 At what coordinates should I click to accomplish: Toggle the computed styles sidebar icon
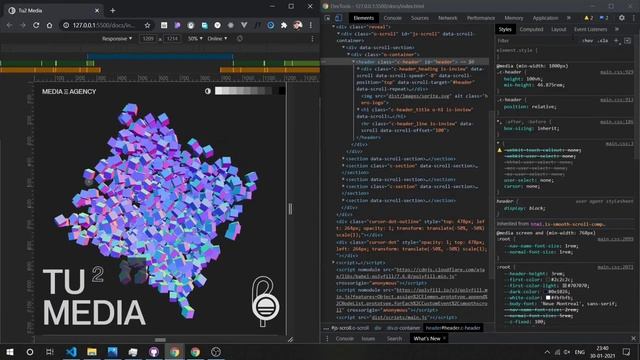pyautogui.click(x=627, y=40)
